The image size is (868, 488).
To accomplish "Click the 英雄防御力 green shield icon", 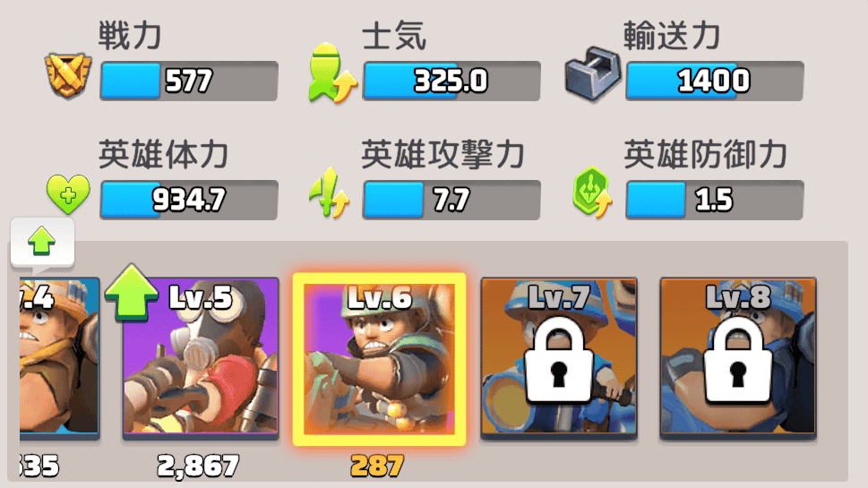I will pyautogui.click(x=593, y=192).
